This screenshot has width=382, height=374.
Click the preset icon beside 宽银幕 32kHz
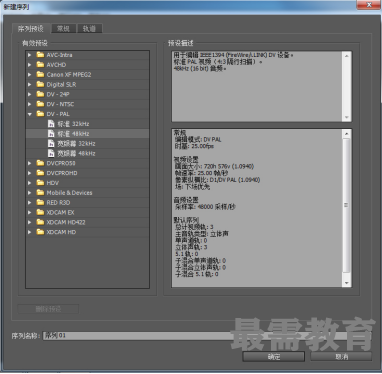51,143
